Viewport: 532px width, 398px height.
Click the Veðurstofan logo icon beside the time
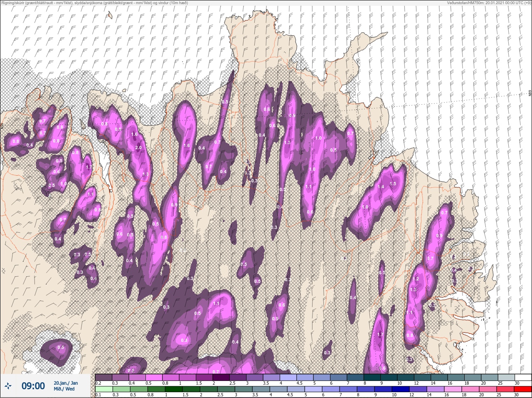[9, 386]
